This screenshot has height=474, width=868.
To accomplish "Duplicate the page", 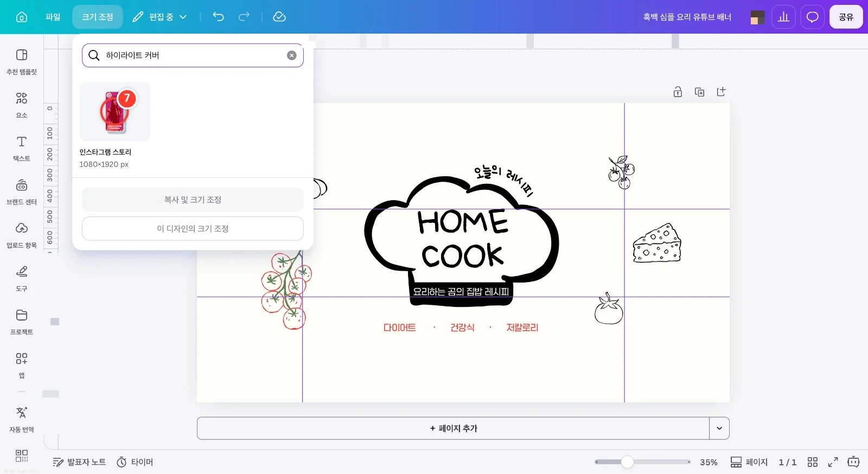I will 699,92.
